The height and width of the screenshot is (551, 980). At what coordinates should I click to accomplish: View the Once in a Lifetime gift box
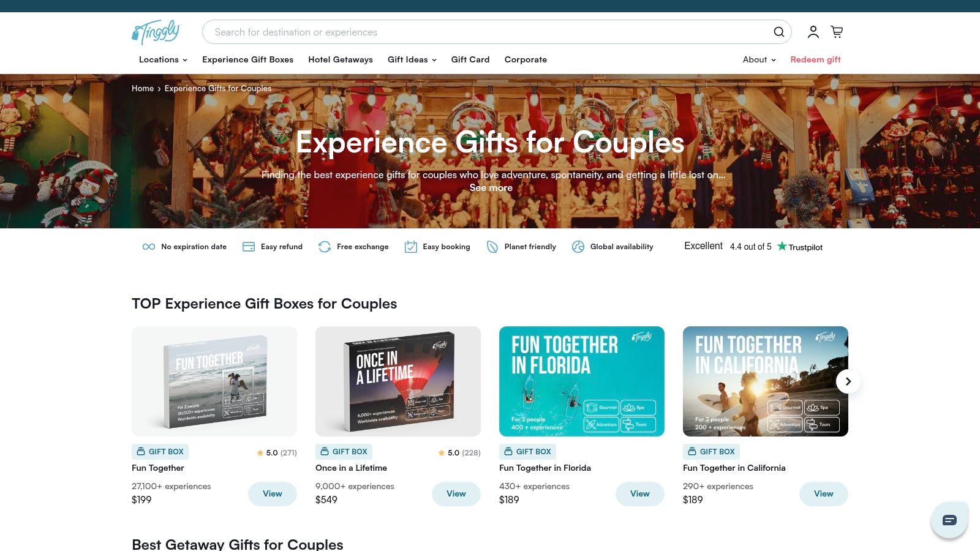click(456, 494)
